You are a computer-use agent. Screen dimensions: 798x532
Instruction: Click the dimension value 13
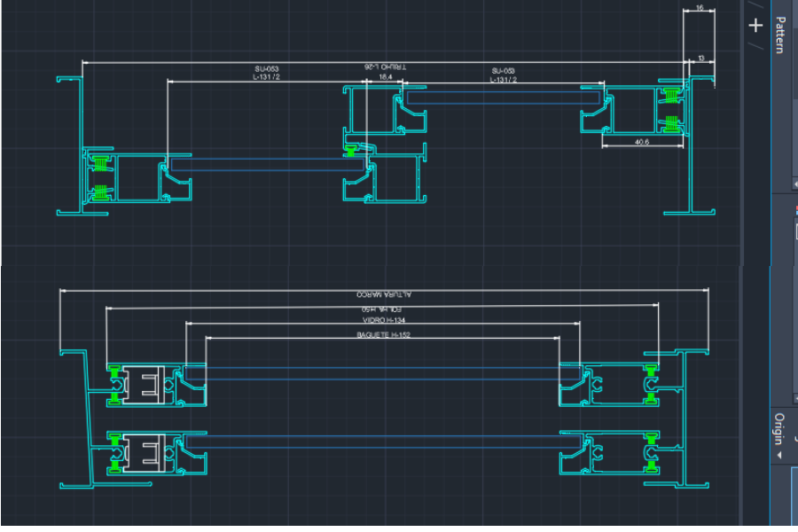[x=701, y=59]
